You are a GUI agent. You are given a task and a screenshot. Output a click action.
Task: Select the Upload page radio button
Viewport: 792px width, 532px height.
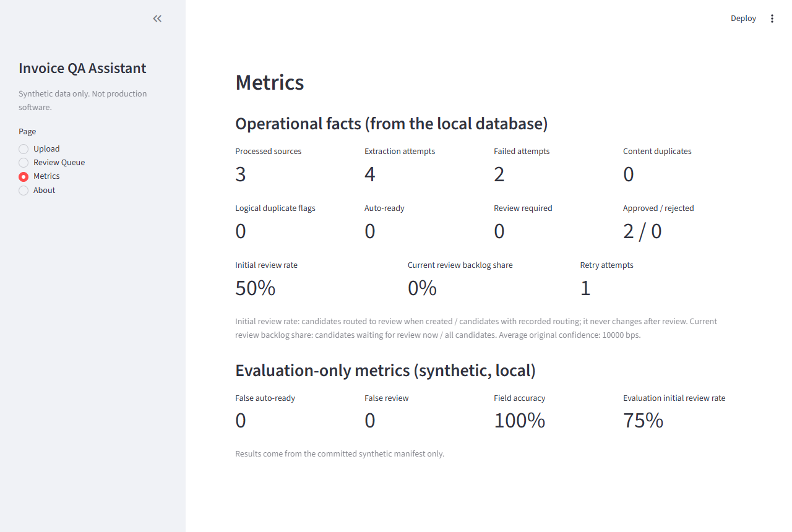(x=24, y=149)
